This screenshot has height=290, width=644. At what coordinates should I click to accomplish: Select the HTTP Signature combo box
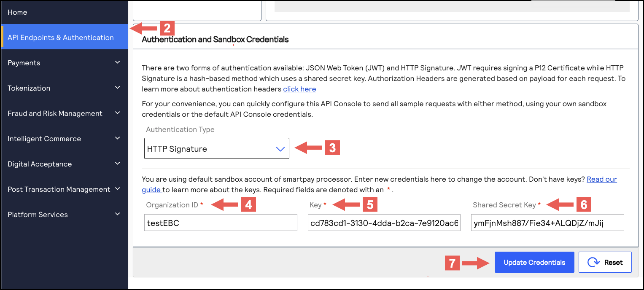coord(217,148)
